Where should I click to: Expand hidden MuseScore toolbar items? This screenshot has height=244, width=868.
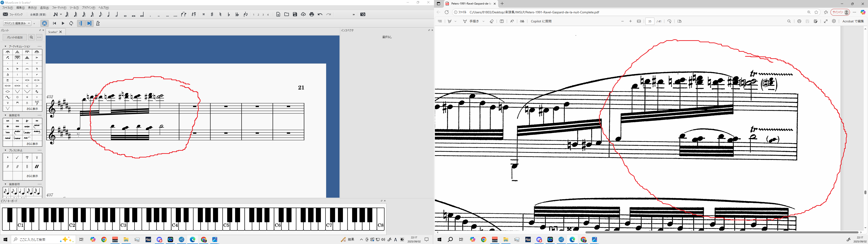pos(354,14)
